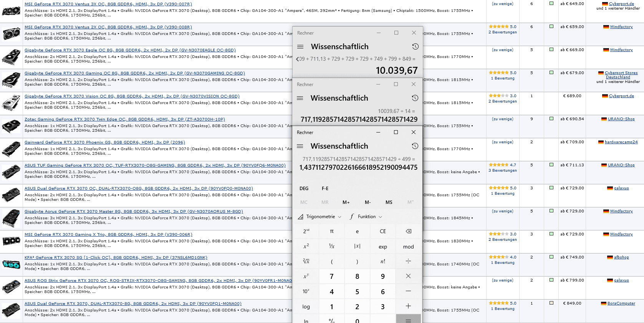Image resolution: width=644 pixels, height=323 pixels.
Task: Open Zotac Gaming RTX 3070 Twin Edge link
Action: (125, 119)
